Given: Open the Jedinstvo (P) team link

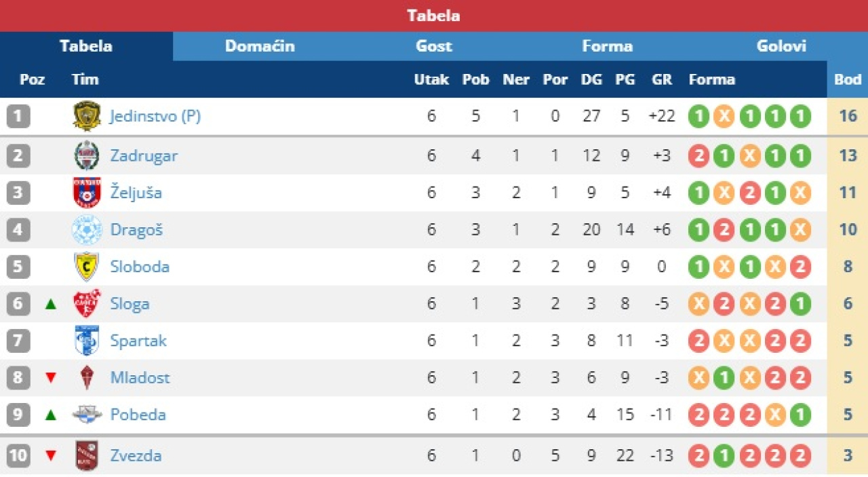Looking at the screenshot, I should click(x=155, y=116).
